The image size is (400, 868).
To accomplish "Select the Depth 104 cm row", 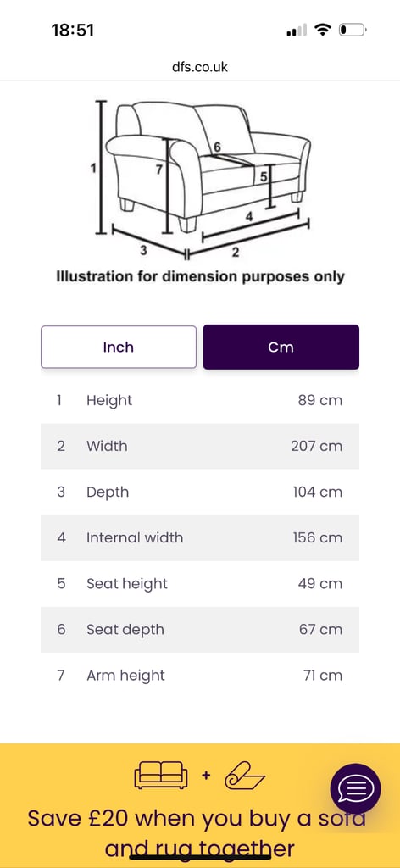I will [x=200, y=492].
